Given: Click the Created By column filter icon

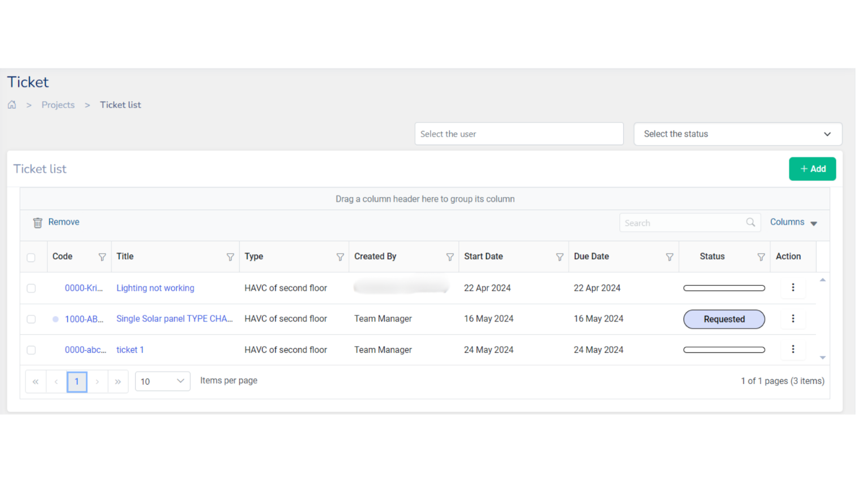Looking at the screenshot, I should pyautogui.click(x=450, y=257).
